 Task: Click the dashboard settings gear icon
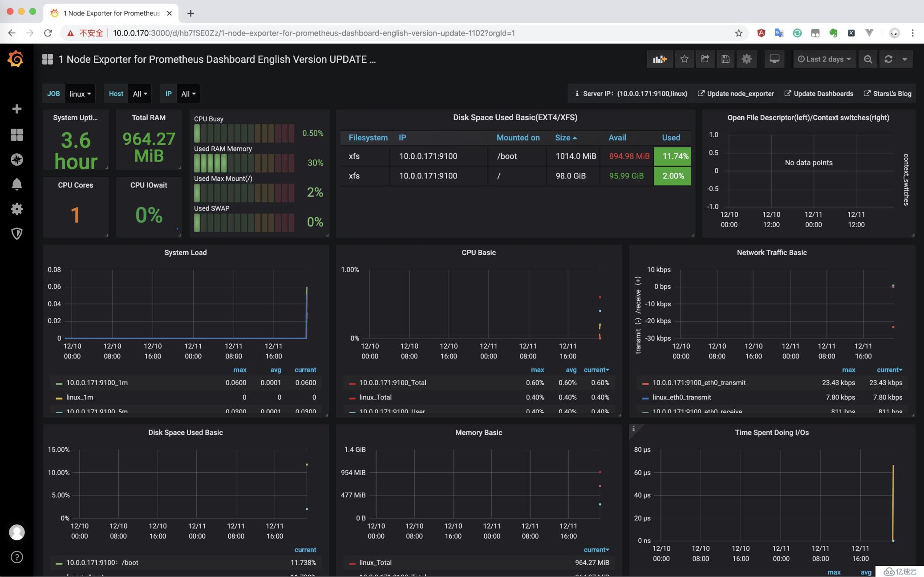tap(747, 59)
